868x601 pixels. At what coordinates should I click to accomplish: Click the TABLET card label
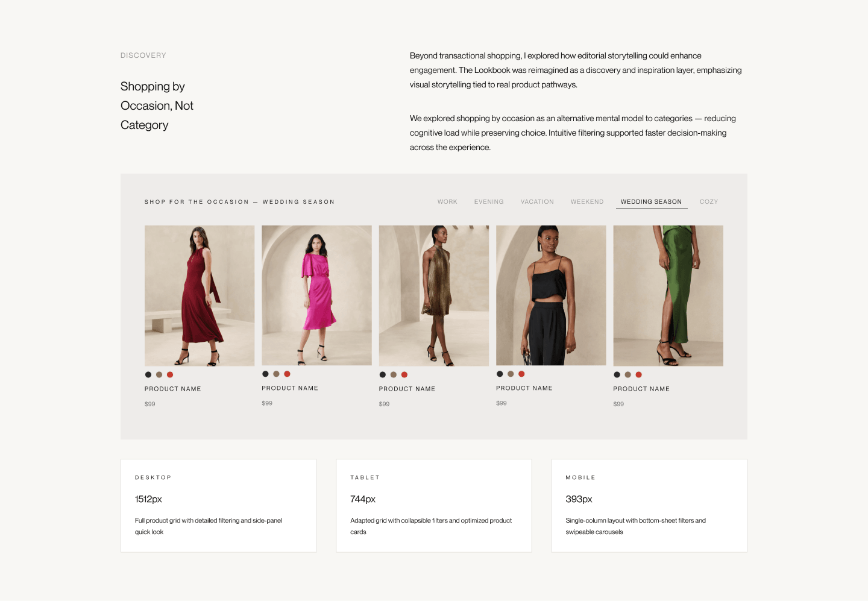[365, 477]
